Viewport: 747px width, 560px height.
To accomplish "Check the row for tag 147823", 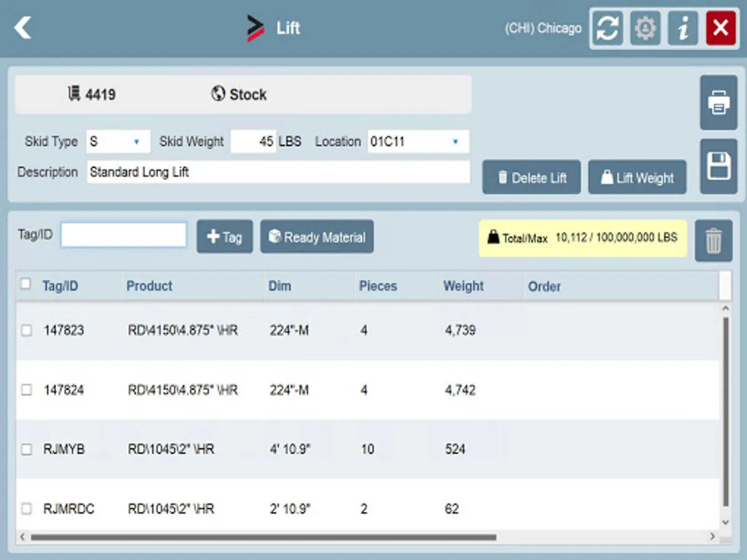I will click(26, 331).
